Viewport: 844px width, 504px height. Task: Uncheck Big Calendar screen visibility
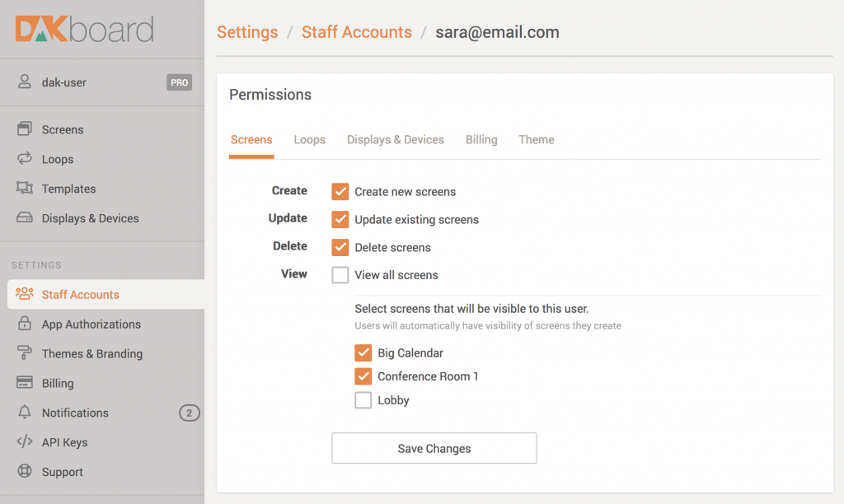coord(363,352)
